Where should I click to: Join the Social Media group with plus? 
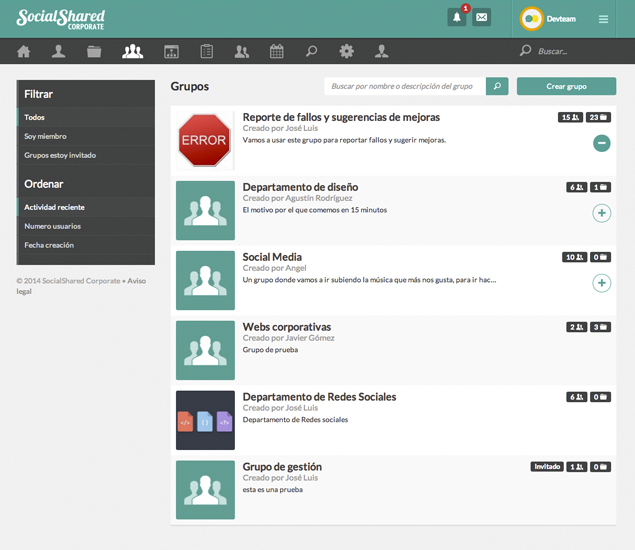(x=601, y=283)
